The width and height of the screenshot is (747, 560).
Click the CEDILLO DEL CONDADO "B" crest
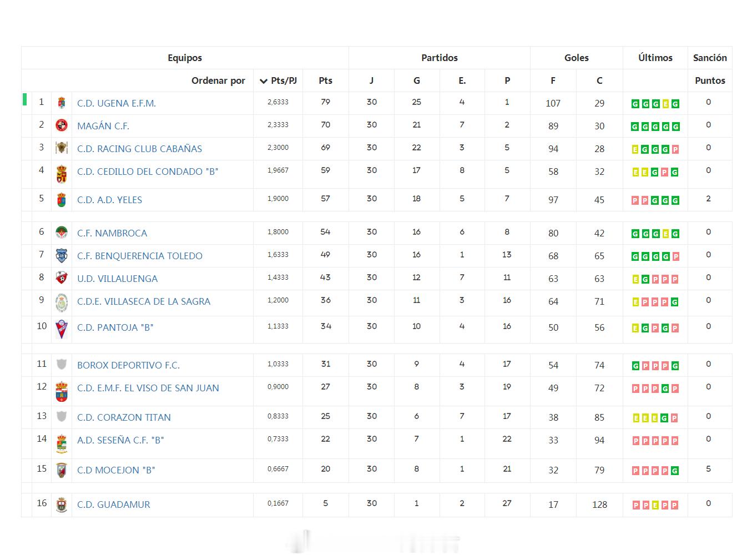pyautogui.click(x=62, y=174)
